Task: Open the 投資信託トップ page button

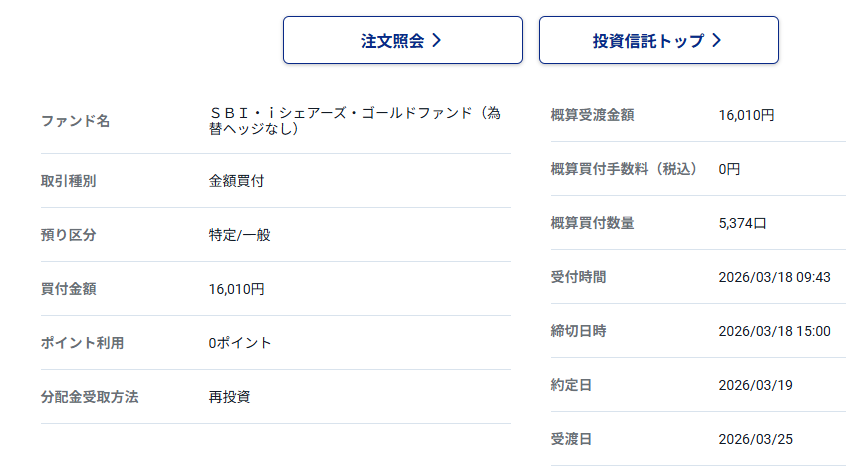Action: (x=658, y=41)
